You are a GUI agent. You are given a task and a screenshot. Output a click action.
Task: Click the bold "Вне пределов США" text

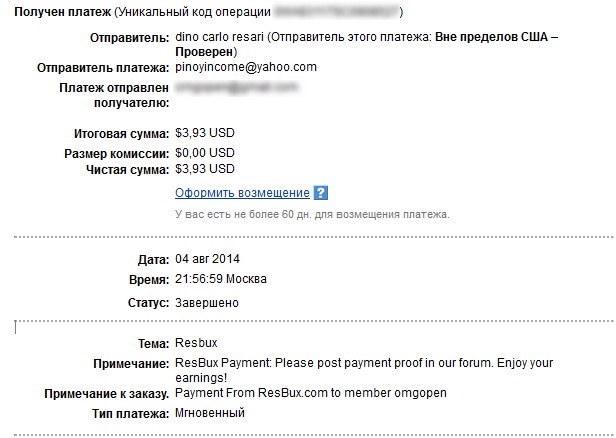(x=492, y=37)
